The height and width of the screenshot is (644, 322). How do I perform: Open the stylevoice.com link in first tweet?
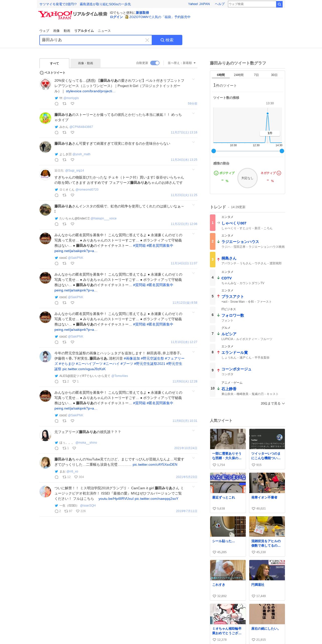pos(91,91)
